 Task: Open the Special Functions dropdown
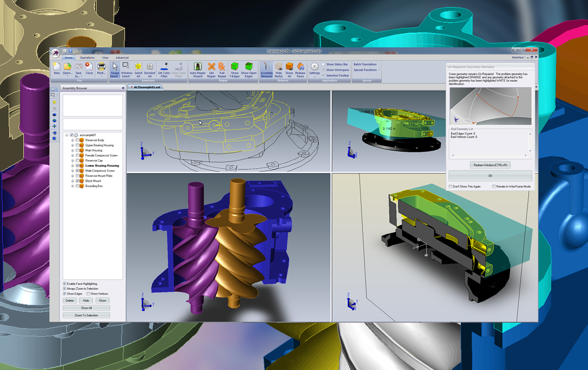367,70
